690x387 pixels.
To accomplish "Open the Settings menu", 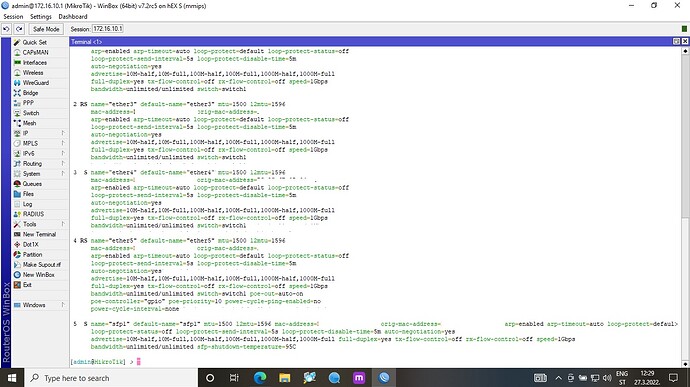I will coord(40,17).
